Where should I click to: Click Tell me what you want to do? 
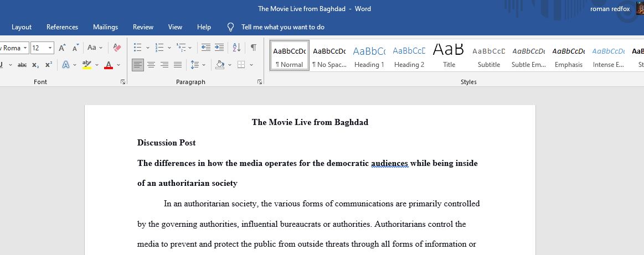282,27
